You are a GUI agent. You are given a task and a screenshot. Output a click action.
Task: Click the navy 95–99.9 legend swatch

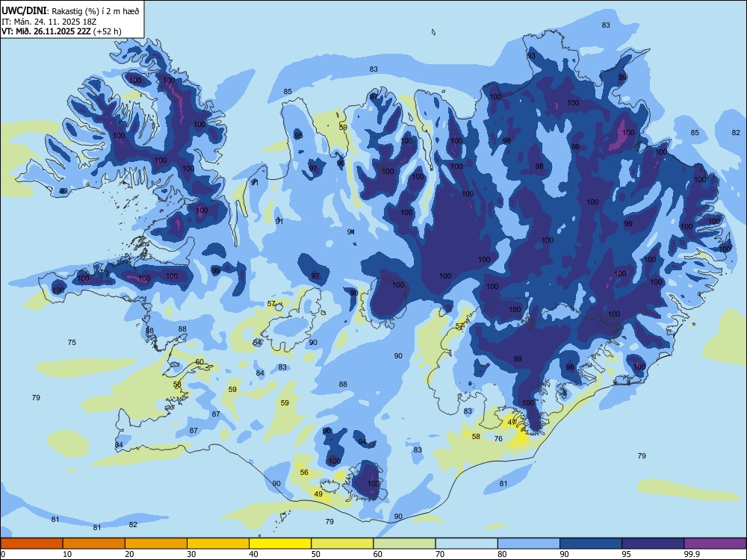pos(653,544)
